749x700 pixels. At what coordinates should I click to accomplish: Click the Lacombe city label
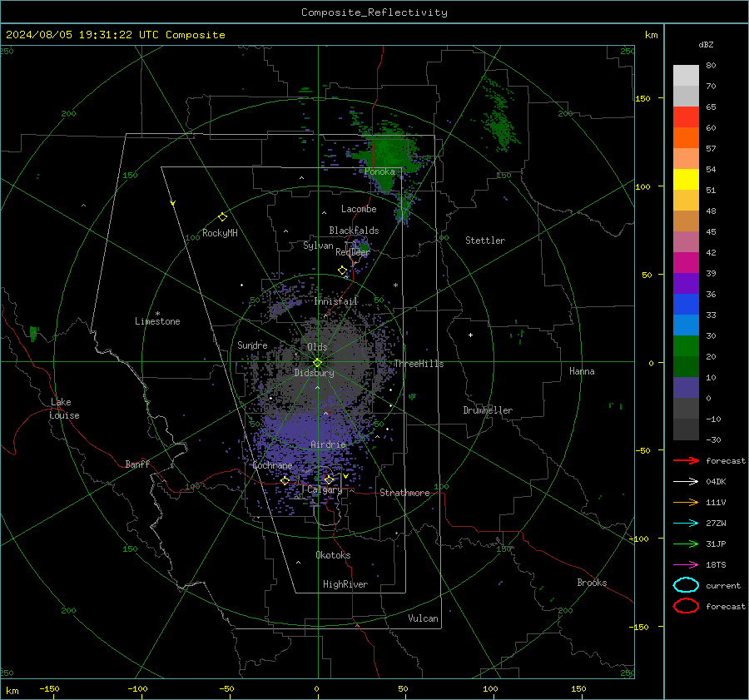[359, 209]
